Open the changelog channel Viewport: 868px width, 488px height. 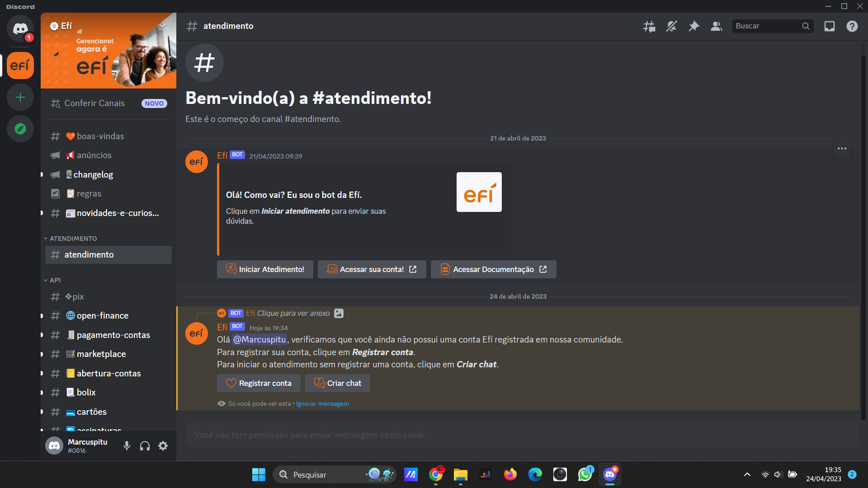(108, 175)
